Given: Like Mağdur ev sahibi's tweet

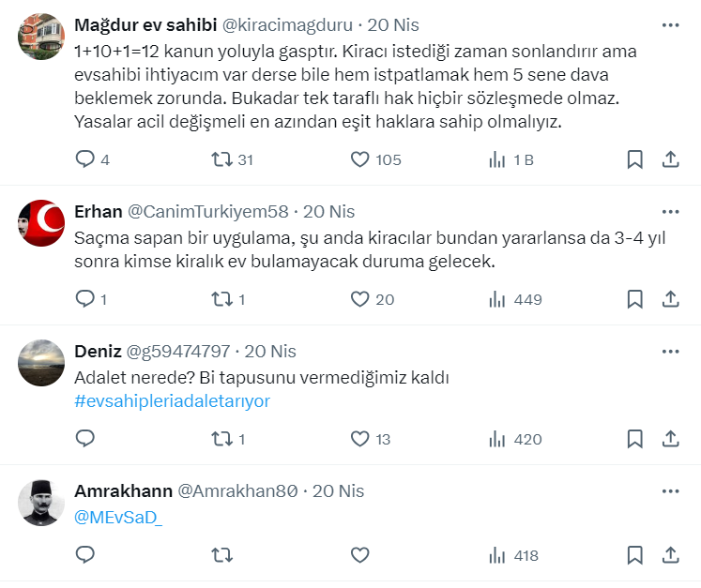Looking at the screenshot, I should tap(359, 159).
